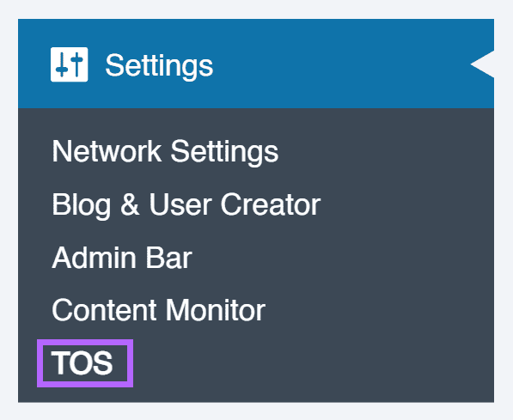The height and width of the screenshot is (420, 513).
Task: Go to Blog & User Creator
Action: 186,204
